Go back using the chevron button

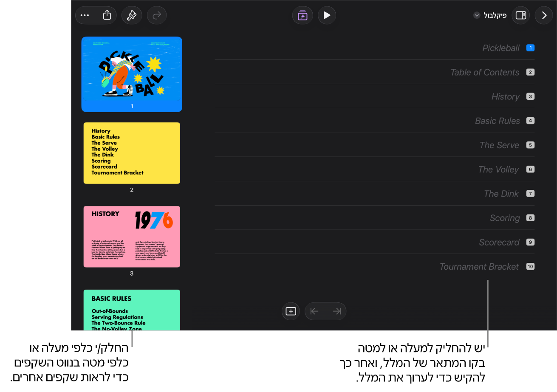(x=544, y=15)
